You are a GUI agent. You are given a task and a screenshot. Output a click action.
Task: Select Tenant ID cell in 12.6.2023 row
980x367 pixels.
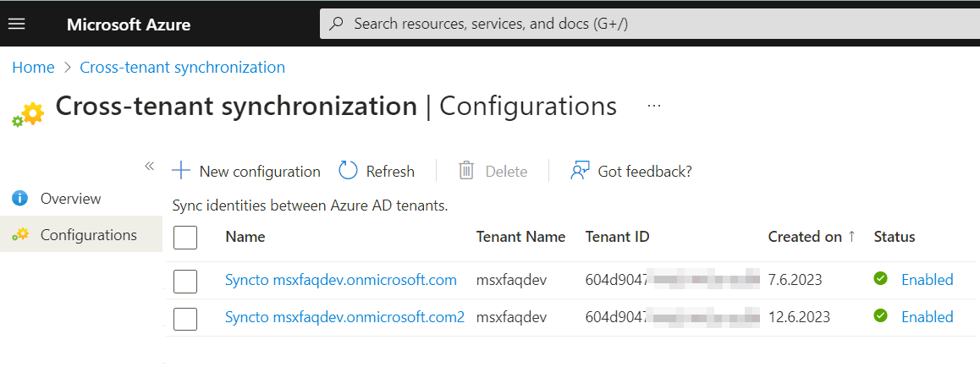pyautogui.click(x=673, y=317)
